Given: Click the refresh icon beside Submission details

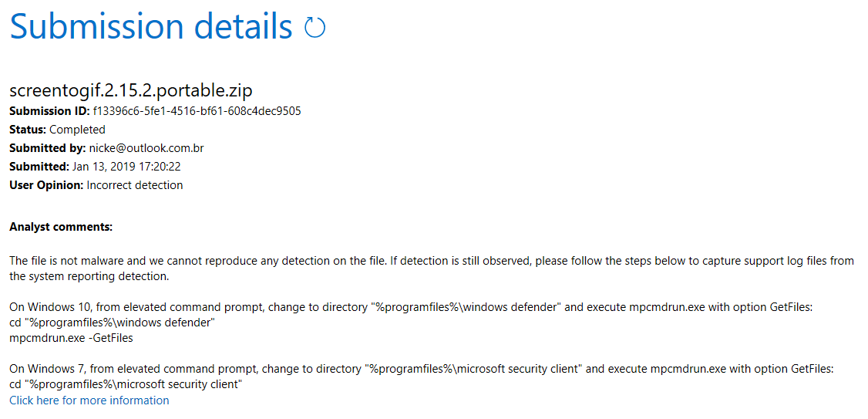Looking at the screenshot, I should point(315,26).
